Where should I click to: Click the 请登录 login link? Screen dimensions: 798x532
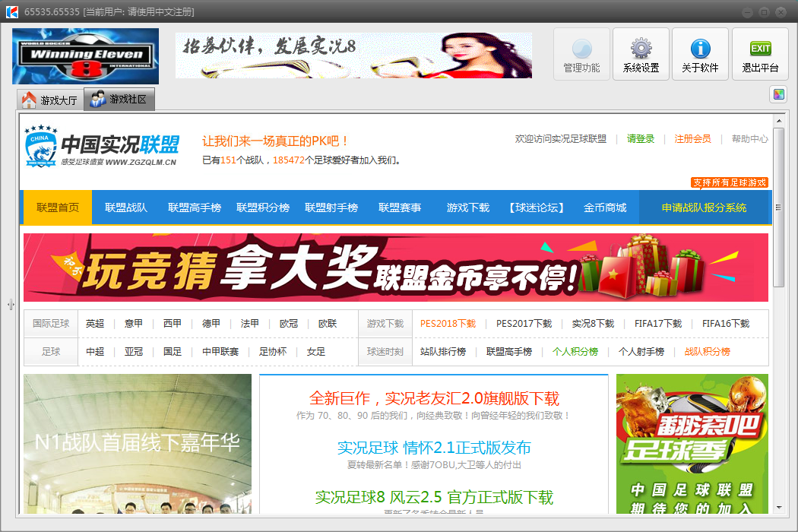640,139
